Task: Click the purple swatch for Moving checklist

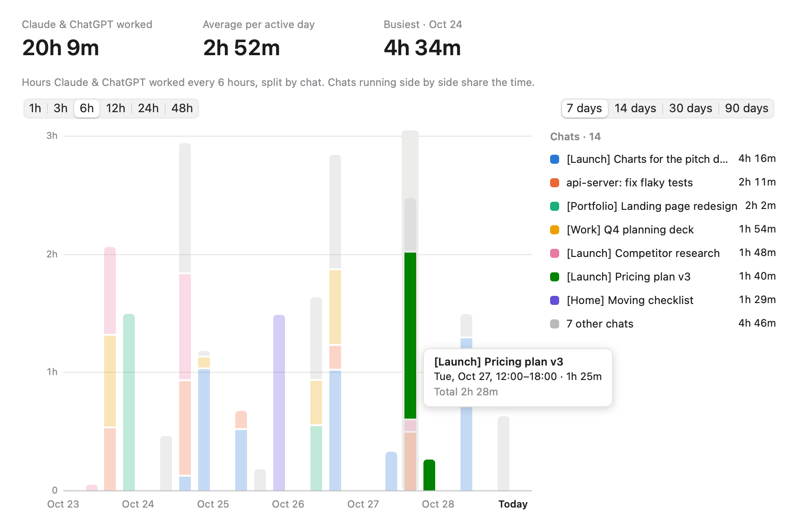Action: (555, 300)
